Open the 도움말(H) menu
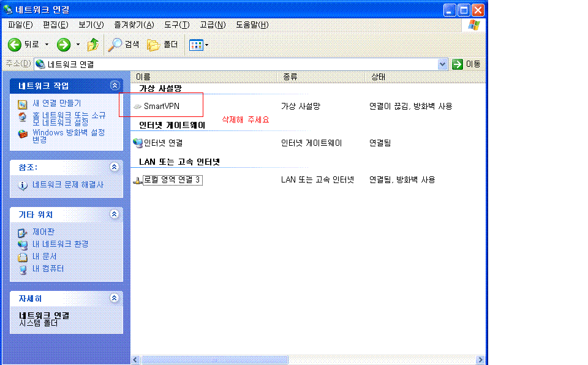 point(252,24)
